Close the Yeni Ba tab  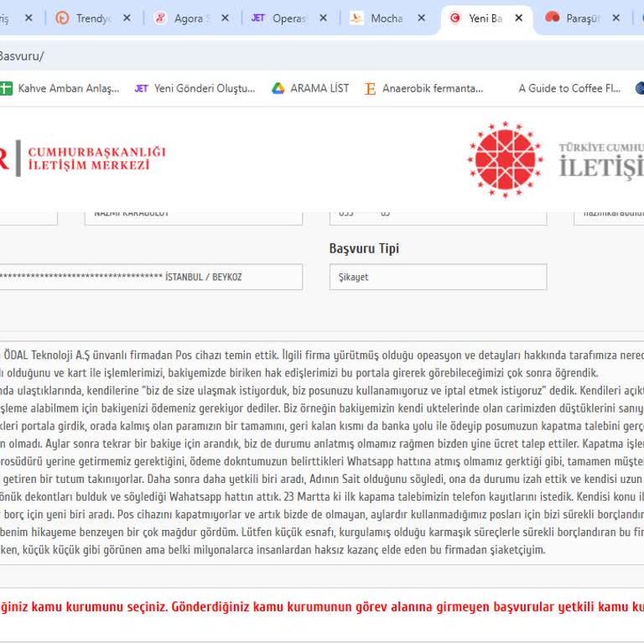519,18
